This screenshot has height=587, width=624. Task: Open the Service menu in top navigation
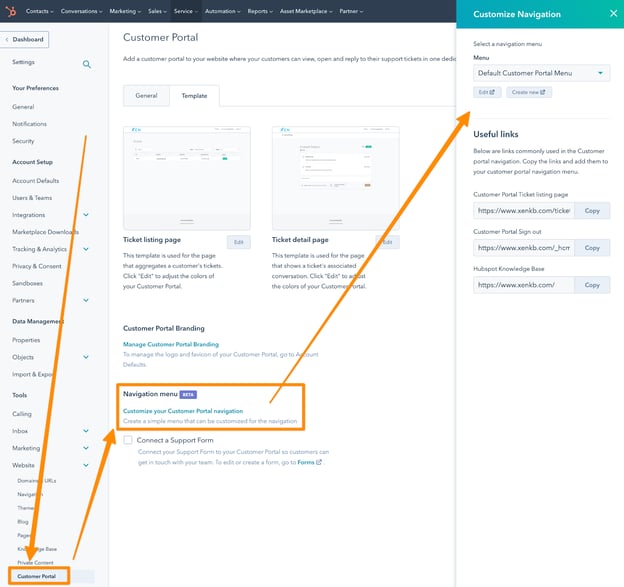[x=186, y=12]
